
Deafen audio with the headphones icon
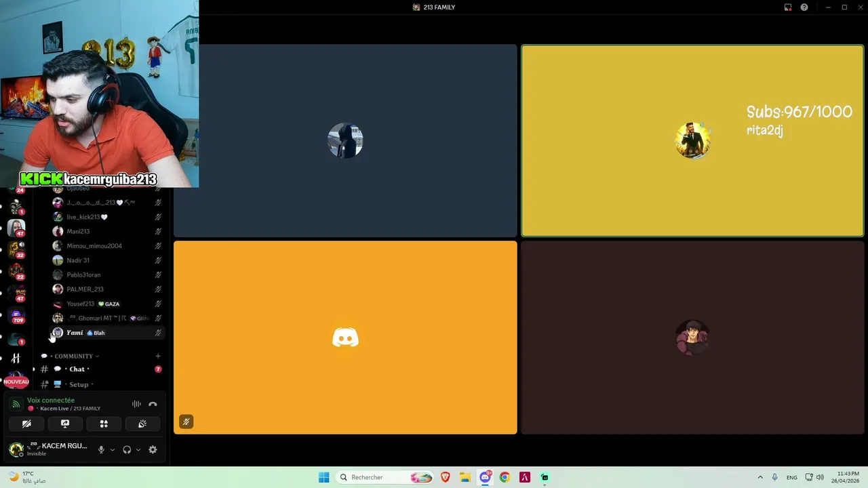pos(127,449)
